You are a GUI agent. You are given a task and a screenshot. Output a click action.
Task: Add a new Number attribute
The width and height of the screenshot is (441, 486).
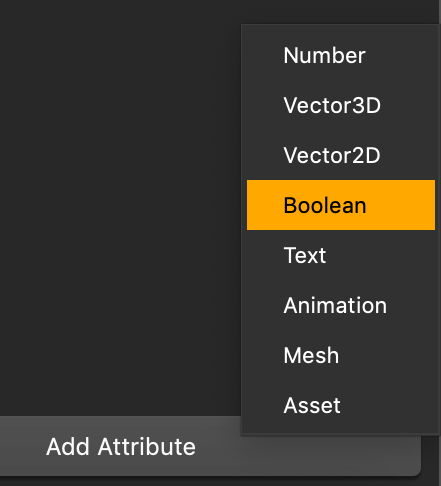click(x=341, y=55)
